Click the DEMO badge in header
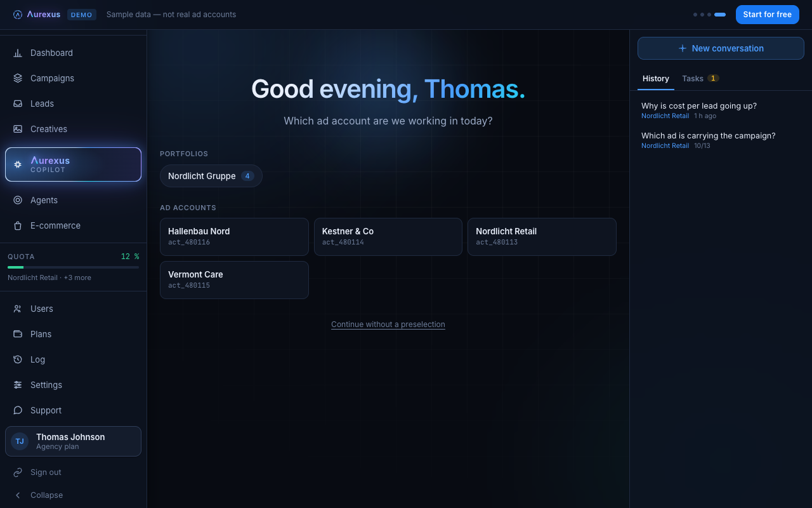 point(82,15)
